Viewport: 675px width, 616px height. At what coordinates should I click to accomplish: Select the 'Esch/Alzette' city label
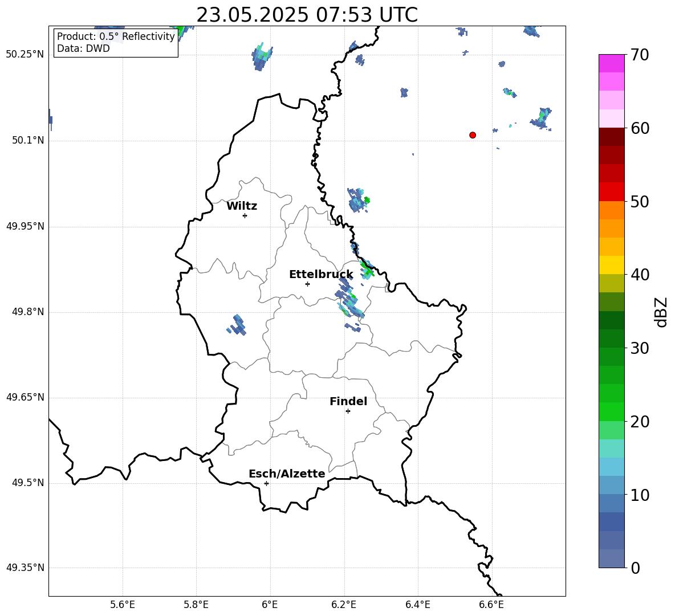287,474
